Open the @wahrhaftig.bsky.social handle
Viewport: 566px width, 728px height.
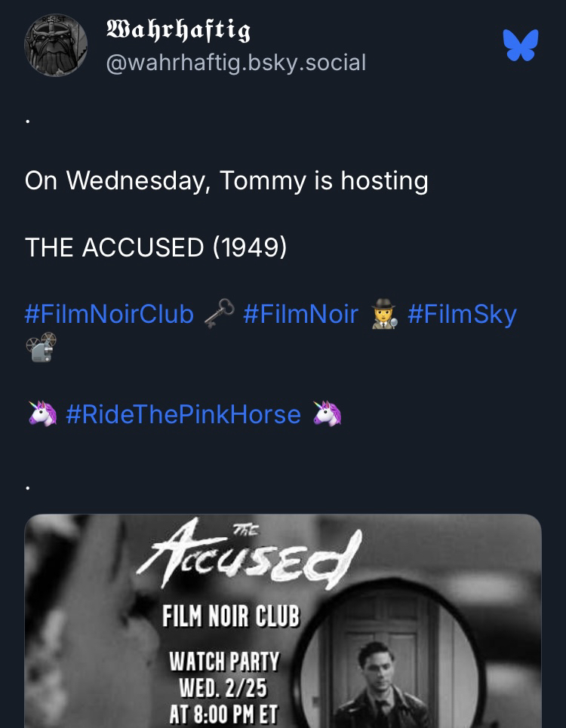coord(236,62)
